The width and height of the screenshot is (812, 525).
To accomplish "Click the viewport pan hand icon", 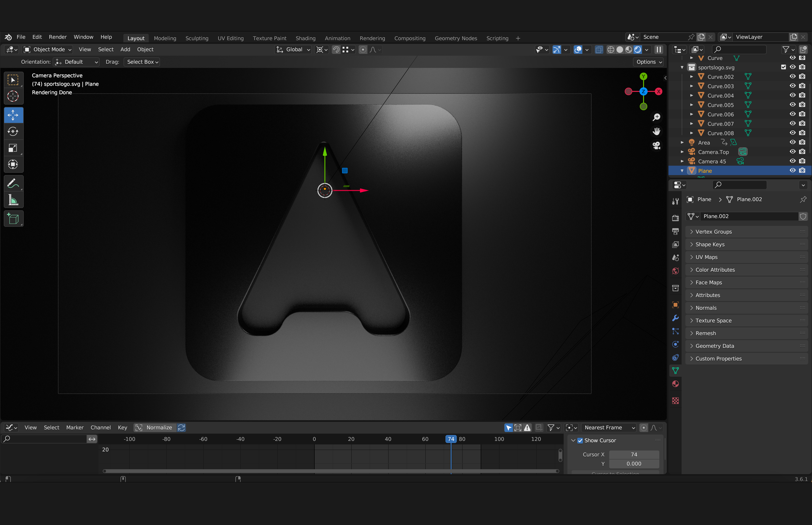I will (656, 132).
